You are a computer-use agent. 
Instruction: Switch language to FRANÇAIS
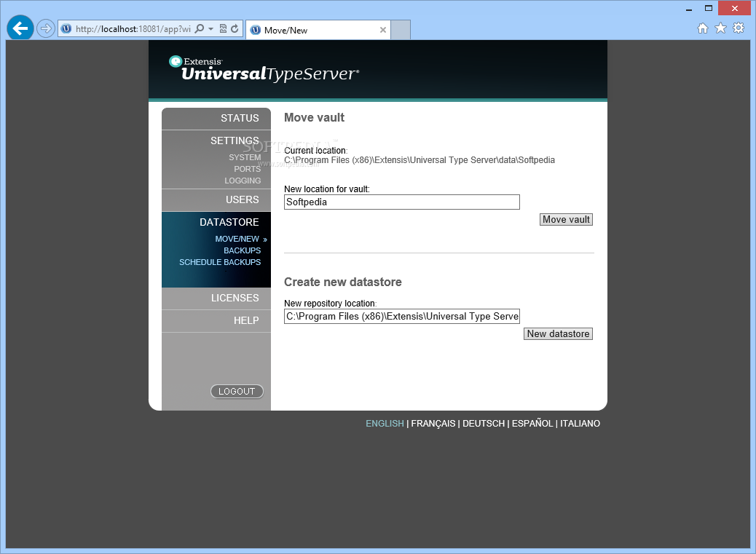click(433, 424)
